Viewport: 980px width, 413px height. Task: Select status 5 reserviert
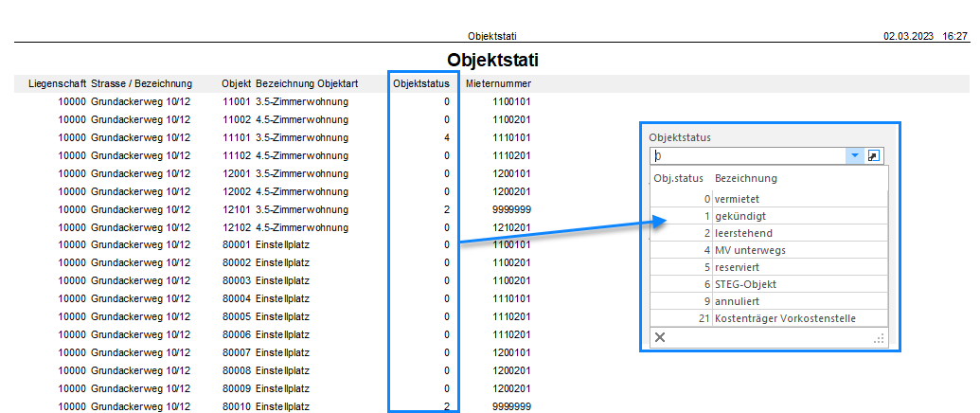click(x=769, y=267)
